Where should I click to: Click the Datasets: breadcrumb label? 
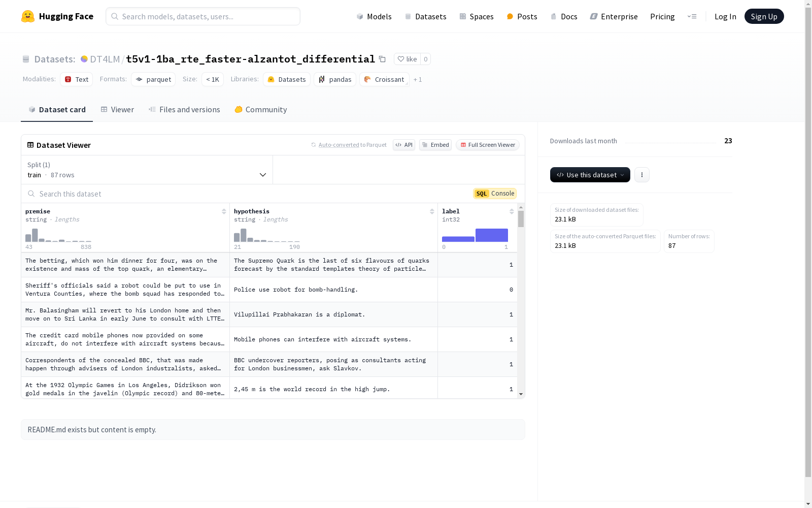point(55,59)
